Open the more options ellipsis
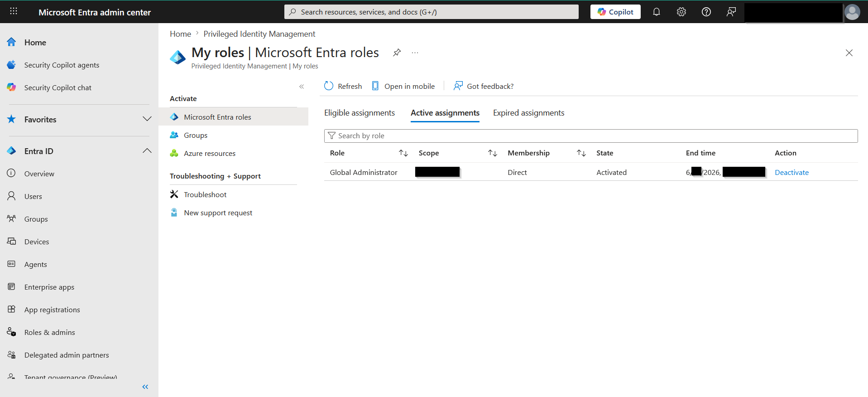The image size is (868, 397). tap(415, 53)
